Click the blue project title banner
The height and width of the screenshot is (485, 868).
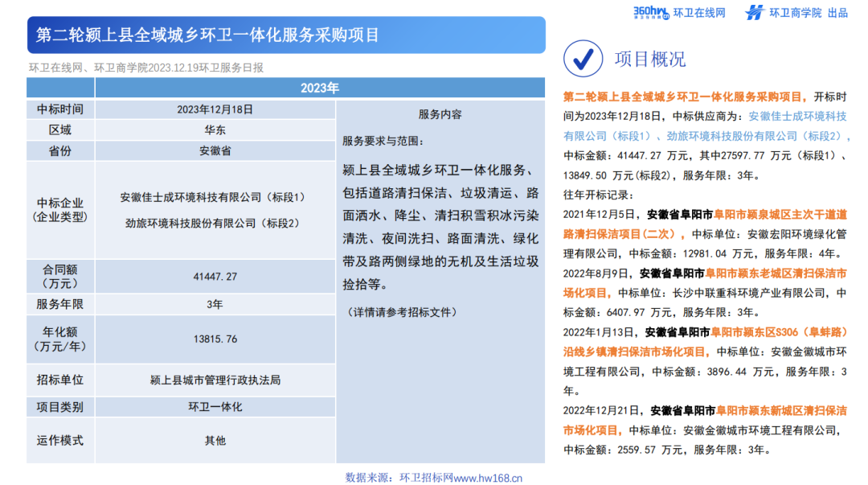[286, 35]
